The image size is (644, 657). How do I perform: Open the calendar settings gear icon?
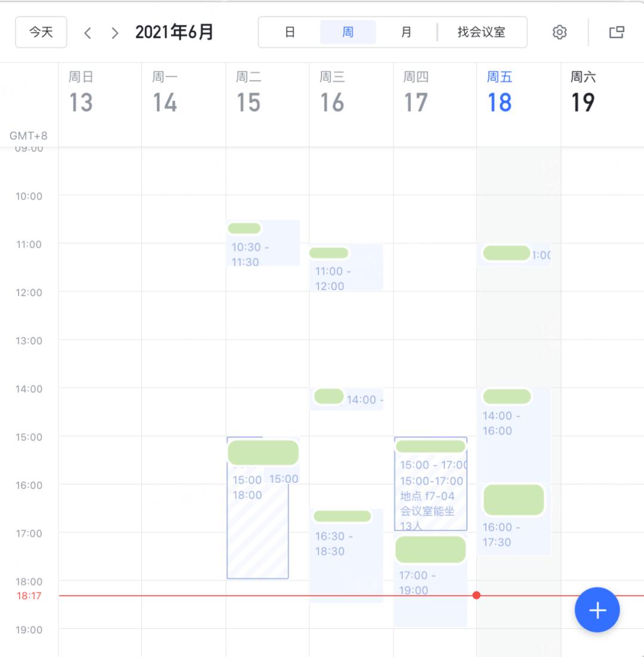coord(559,32)
